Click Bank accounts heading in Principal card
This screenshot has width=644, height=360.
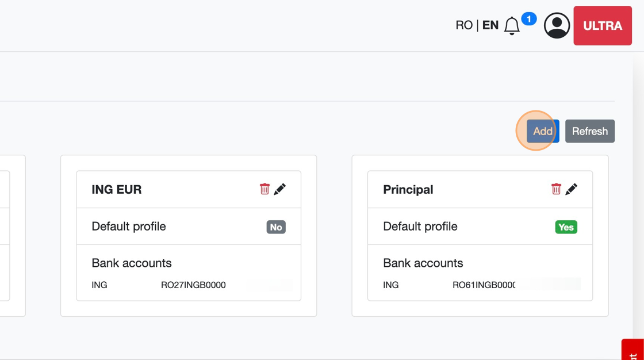(423, 263)
